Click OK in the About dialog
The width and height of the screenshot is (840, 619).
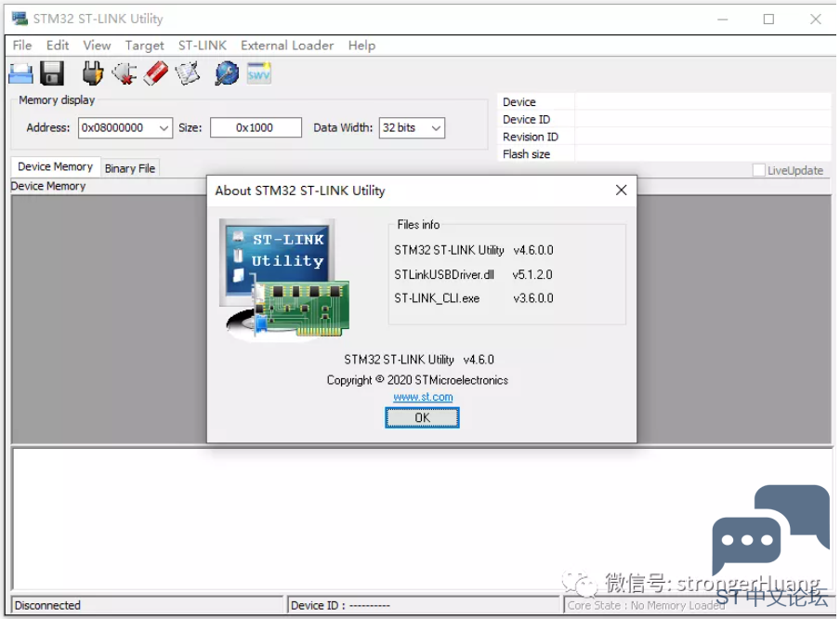point(422,417)
